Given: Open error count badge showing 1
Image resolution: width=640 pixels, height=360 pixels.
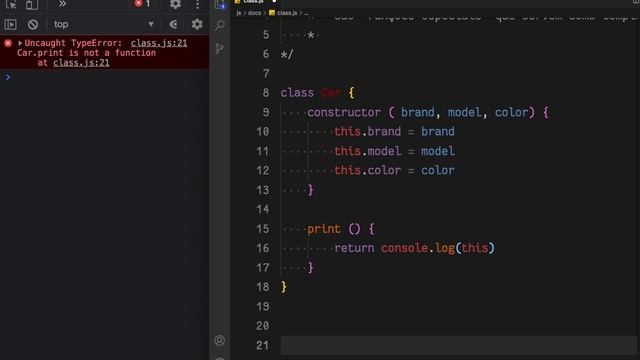Looking at the screenshot, I should (x=142, y=4).
